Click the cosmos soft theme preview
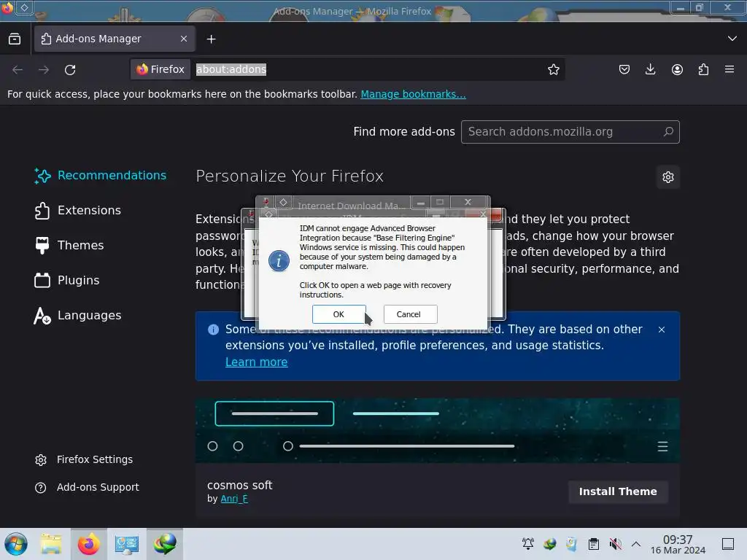 [x=438, y=430]
